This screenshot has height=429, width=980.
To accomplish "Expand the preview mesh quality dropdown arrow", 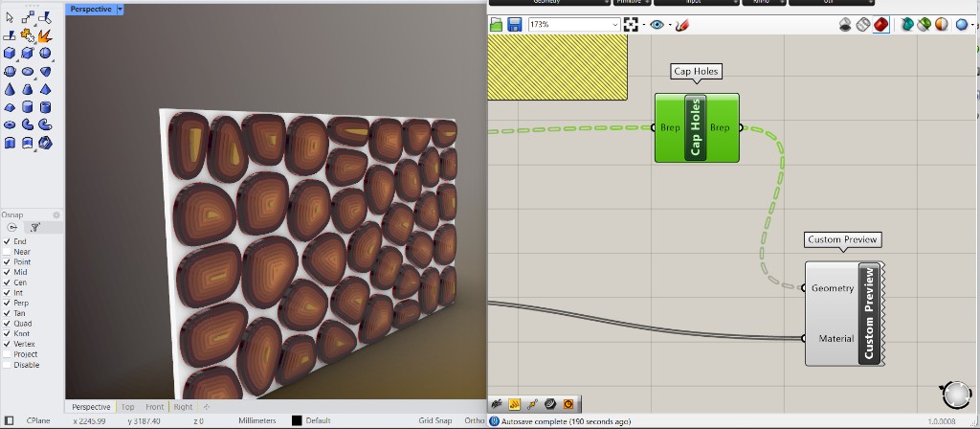I will pos(973,25).
